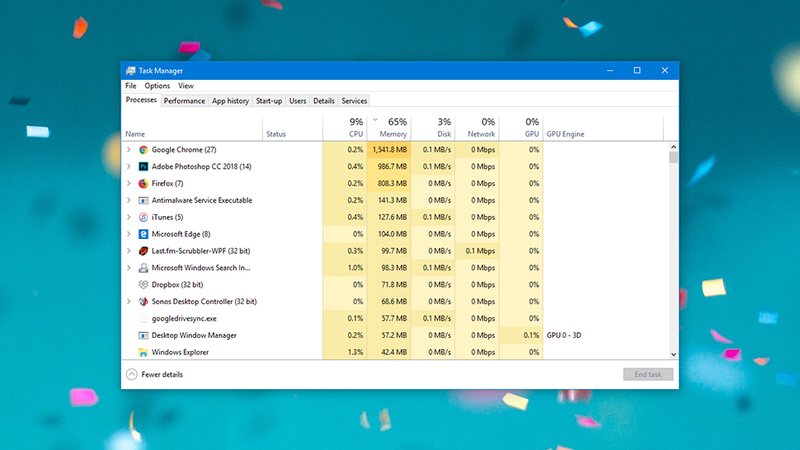The image size is (800, 450).
Task: Click Firefox's 808.3 MB memory cell
Action: pos(389,183)
